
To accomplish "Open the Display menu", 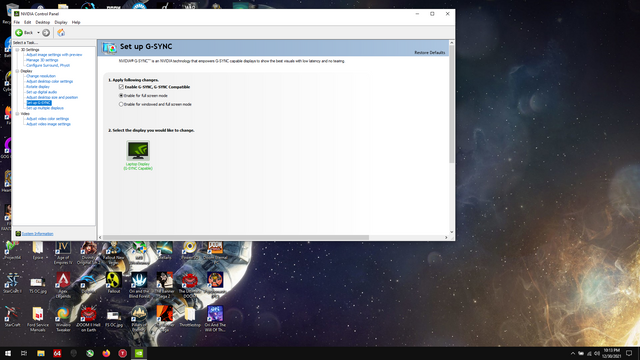I will (61, 22).
